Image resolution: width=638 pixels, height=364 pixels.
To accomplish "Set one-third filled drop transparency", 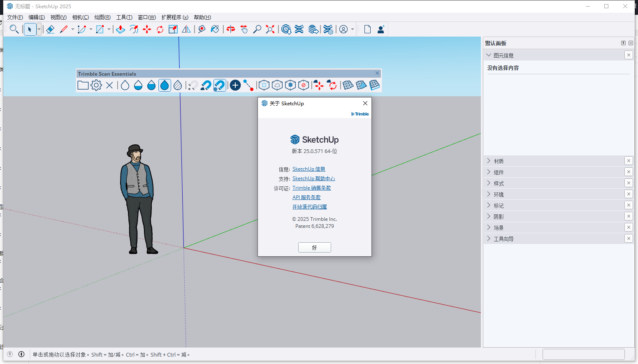I will [x=138, y=85].
